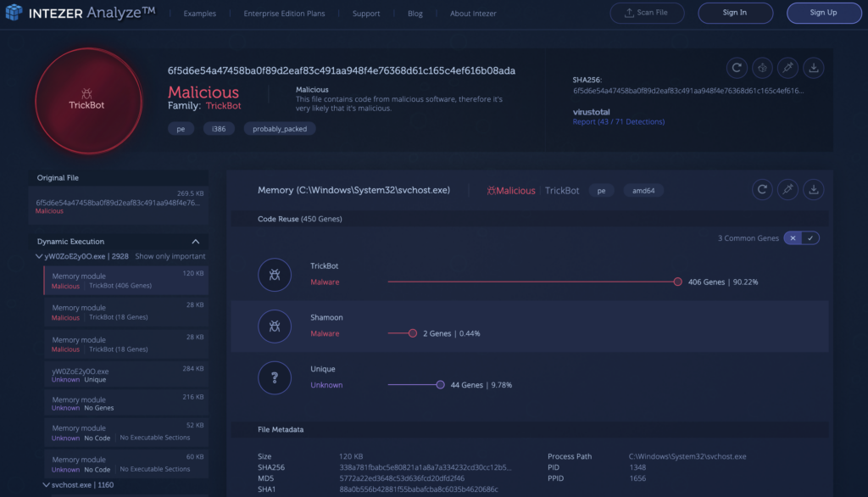Select the yW0ZoE2y0O.exe 284 KB Unique entry

pyautogui.click(x=126, y=375)
